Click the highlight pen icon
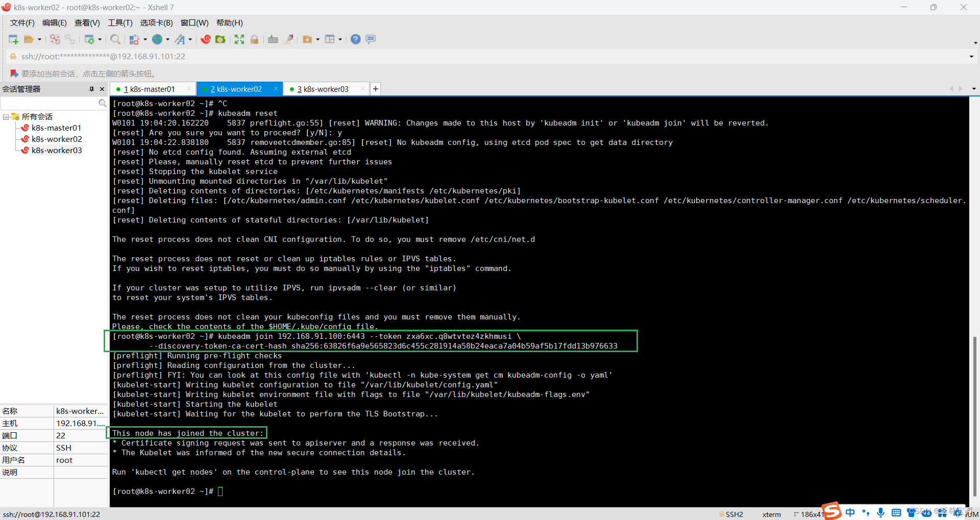The height and width of the screenshot is (520, 980). pos(288,39)
